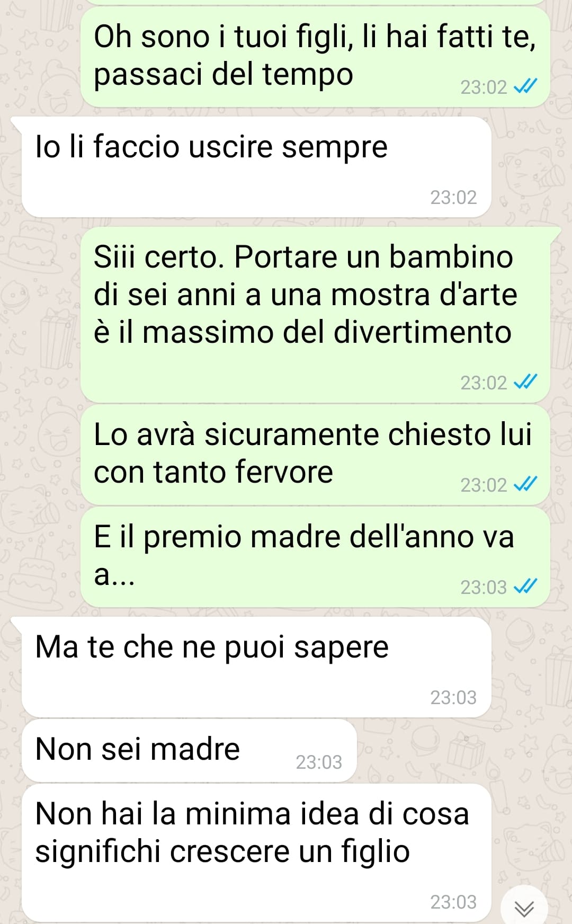This screenshot has height=924, width=572.
Task: Select message 'E il premio madre dell'anno va a...'
Action: [x=315, y=556]
